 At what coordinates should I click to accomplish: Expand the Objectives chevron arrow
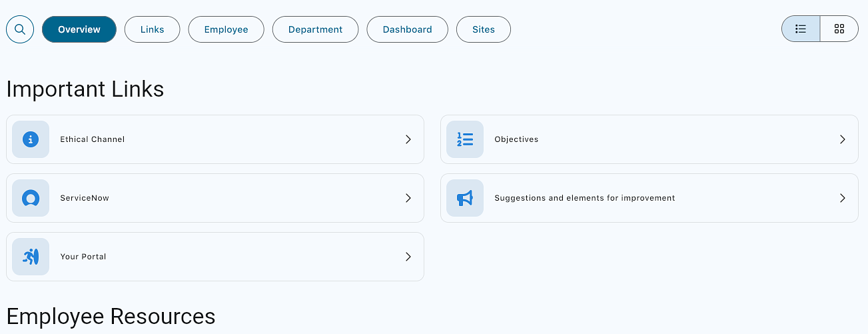tap(843, 139)
